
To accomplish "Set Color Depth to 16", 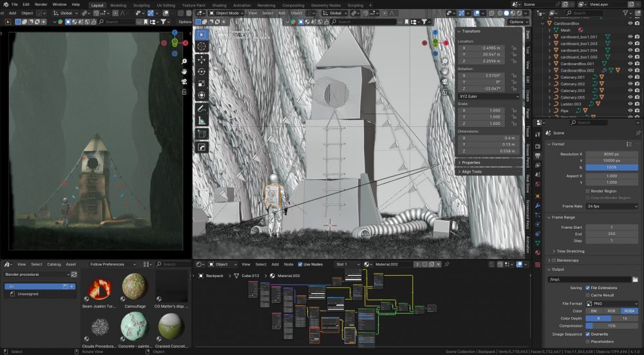I will pyautogui.click(x=625, y=318).
